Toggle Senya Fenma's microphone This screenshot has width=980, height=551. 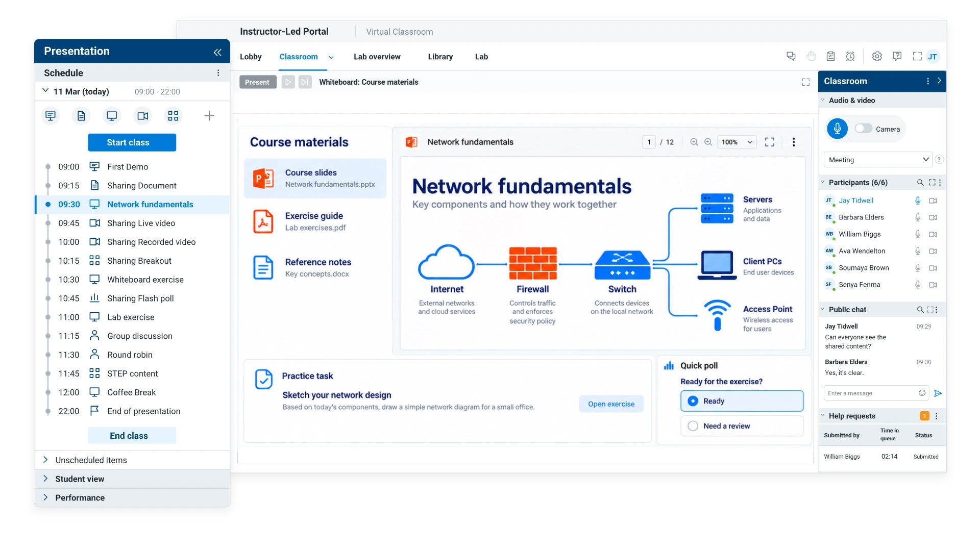tap(918, 285)
